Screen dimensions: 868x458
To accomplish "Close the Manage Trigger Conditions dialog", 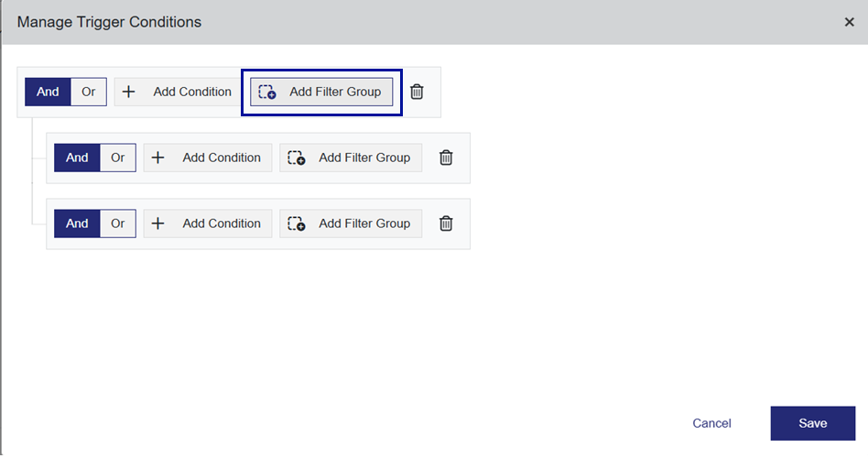I will [849, 22].
